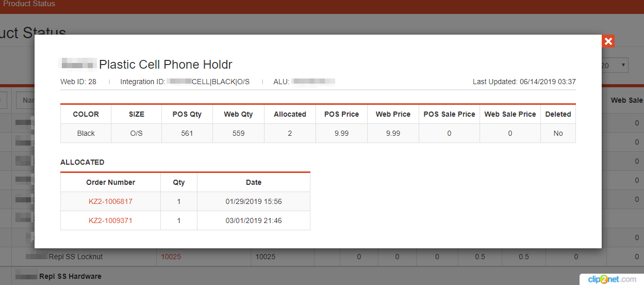Click the Date header in Allocated table
Screen dimensions: 644x285
click(254, 182)
